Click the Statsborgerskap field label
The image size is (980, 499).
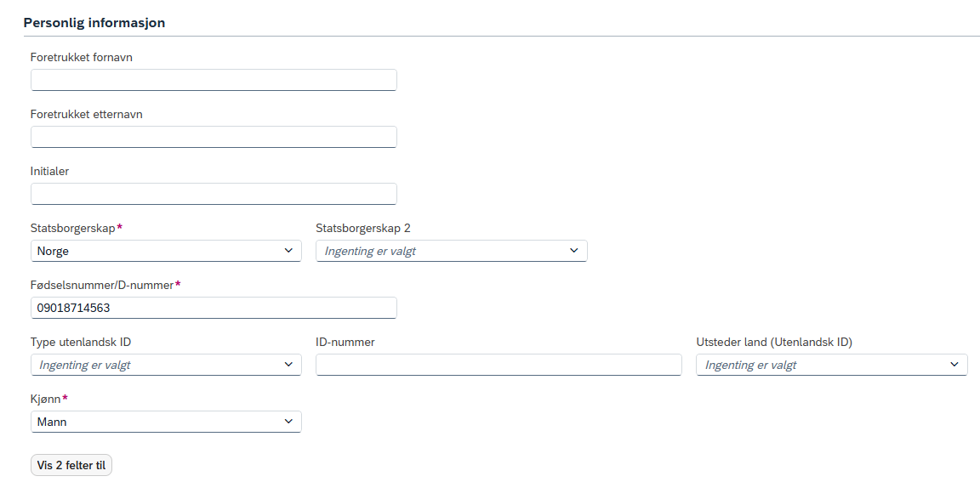(x=73, y=228)
